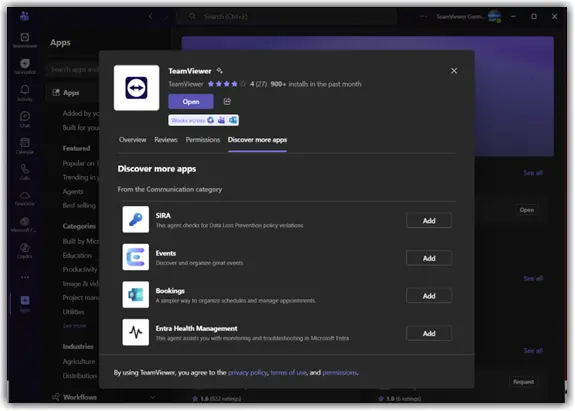The height and width of the screenshot is (411, 575).
Task: Select the Productivity category
Action: [80, 269]
